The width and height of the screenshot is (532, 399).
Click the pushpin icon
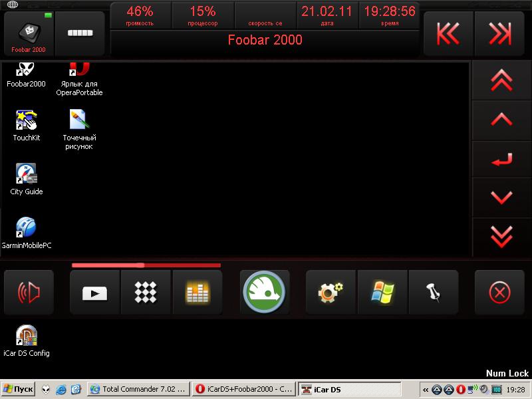434,293
